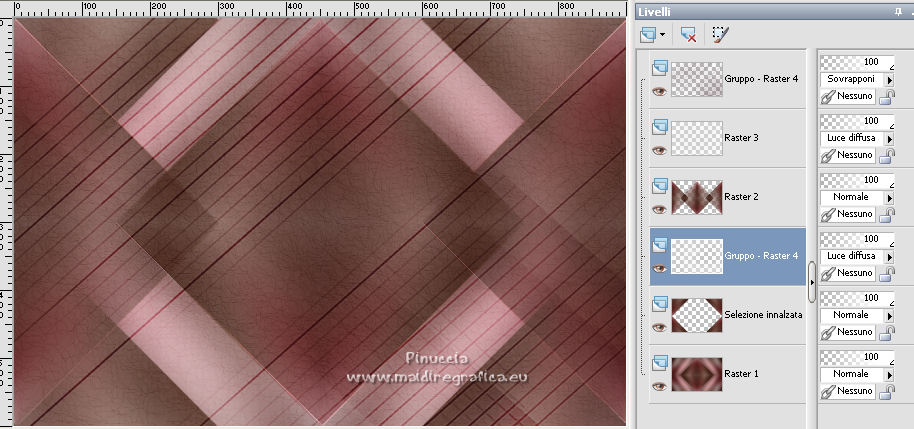This screenshot has width=914, height=429.
Task: Click the Edit Selection brush icon
Action: coord(721,35)
